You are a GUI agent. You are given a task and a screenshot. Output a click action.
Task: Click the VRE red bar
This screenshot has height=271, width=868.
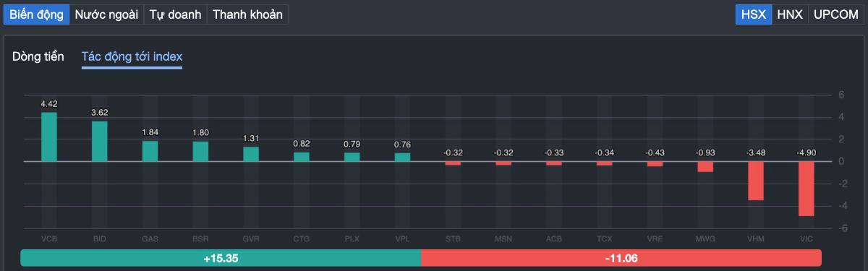coord(655,164)
